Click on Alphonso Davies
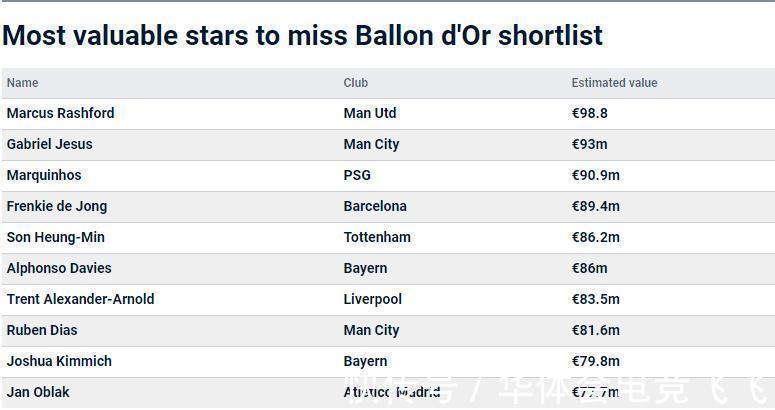The width and height of the screenshot is (775, 410). (59, 268)
